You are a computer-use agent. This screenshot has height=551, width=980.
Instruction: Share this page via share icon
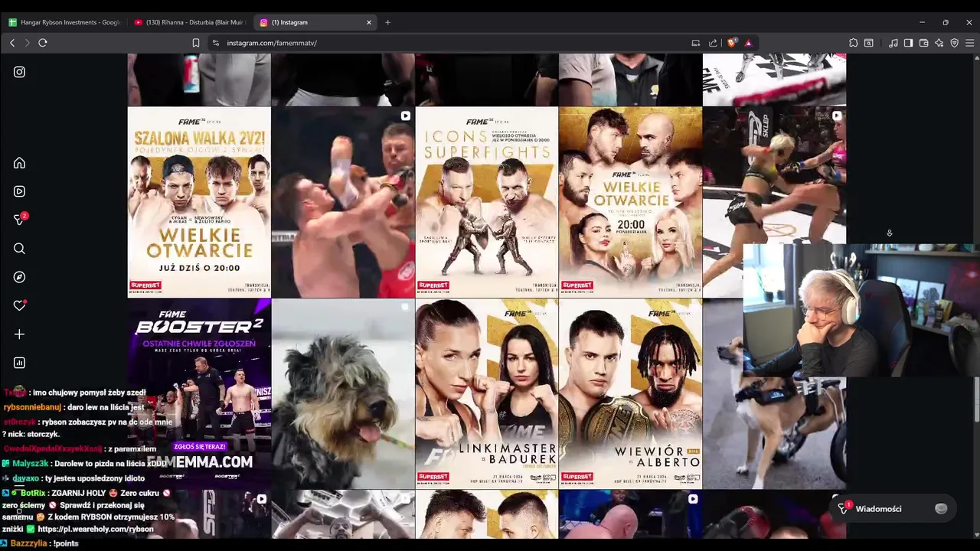click(x=713, y=43)
